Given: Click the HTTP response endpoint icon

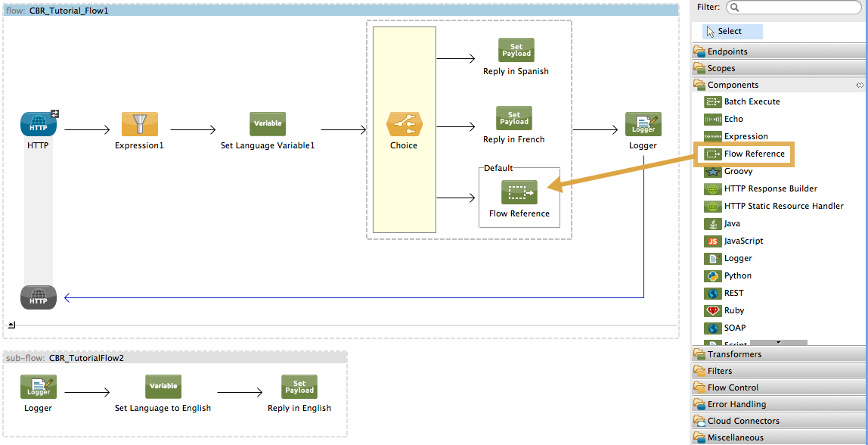Looking at the screenshot, I should click(38, 297).
